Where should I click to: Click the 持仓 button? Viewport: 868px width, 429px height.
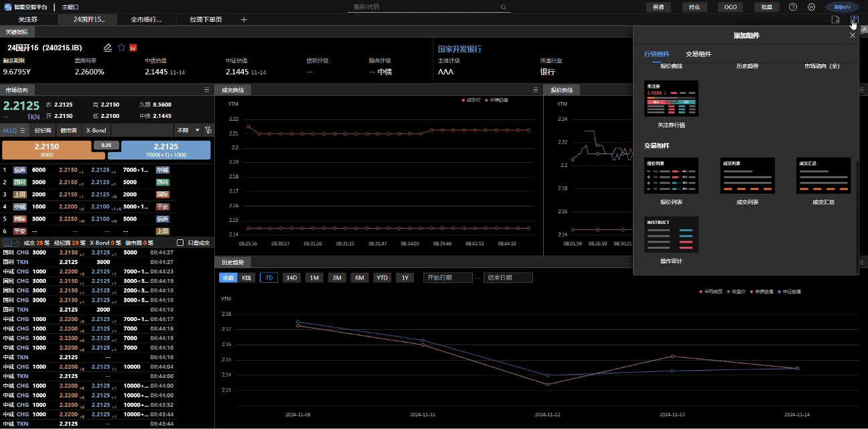point(695,7)
